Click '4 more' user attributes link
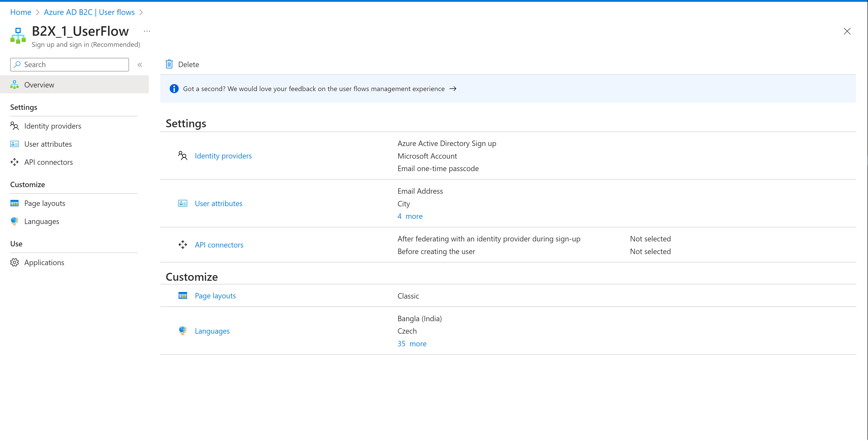 (x=410, y=216)
